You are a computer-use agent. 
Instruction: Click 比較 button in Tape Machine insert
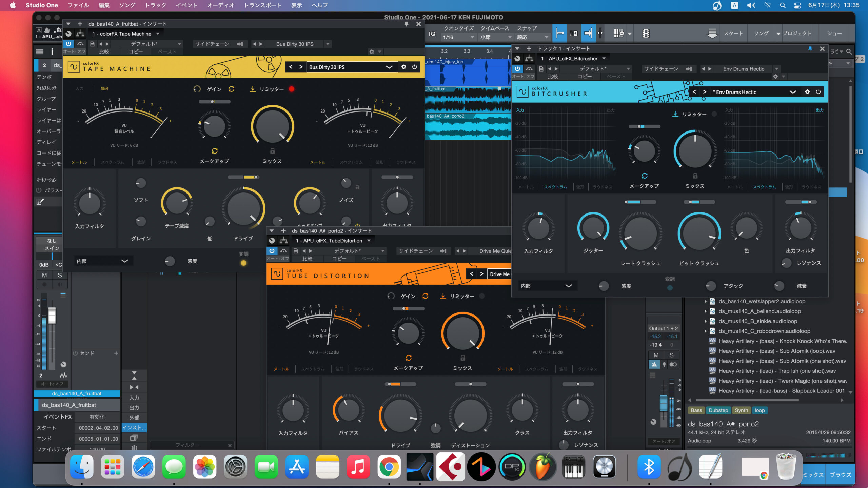pyautogui.click(x=104, y=52)
